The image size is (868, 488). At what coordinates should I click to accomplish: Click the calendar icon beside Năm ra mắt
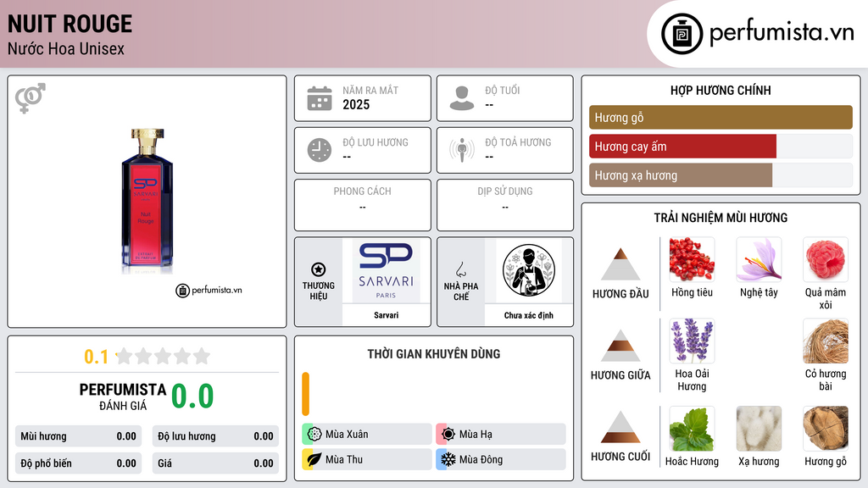(x=320, y=98)
